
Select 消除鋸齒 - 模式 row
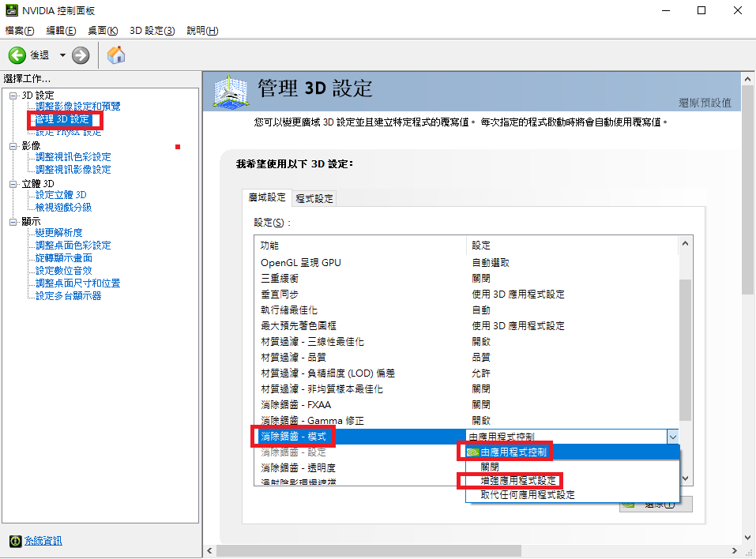[360, 437]
